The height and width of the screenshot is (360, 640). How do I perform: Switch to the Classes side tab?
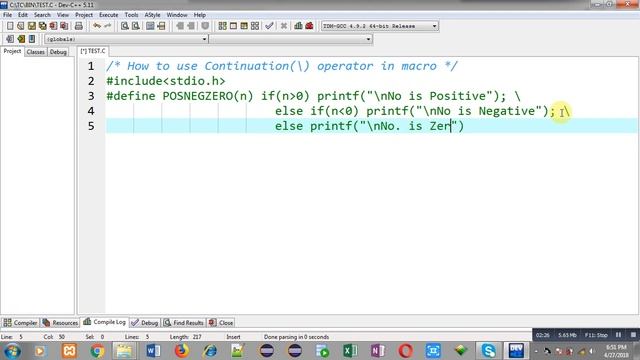click(36, 52)
